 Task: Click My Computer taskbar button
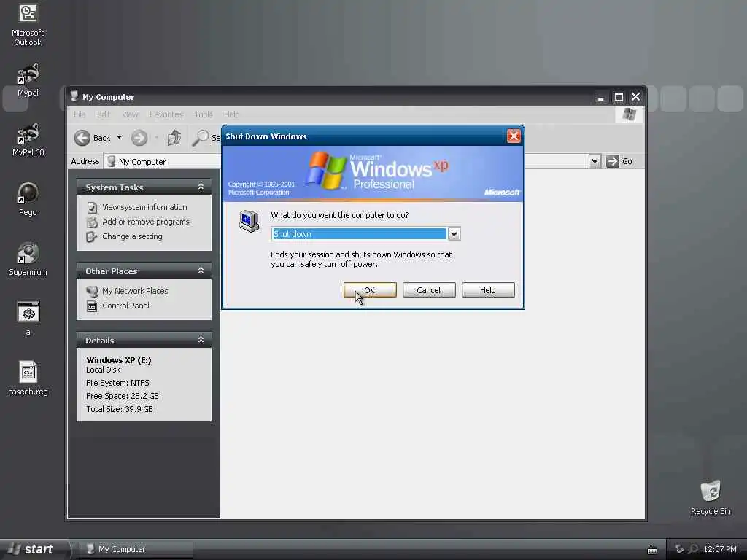(136, 549)
